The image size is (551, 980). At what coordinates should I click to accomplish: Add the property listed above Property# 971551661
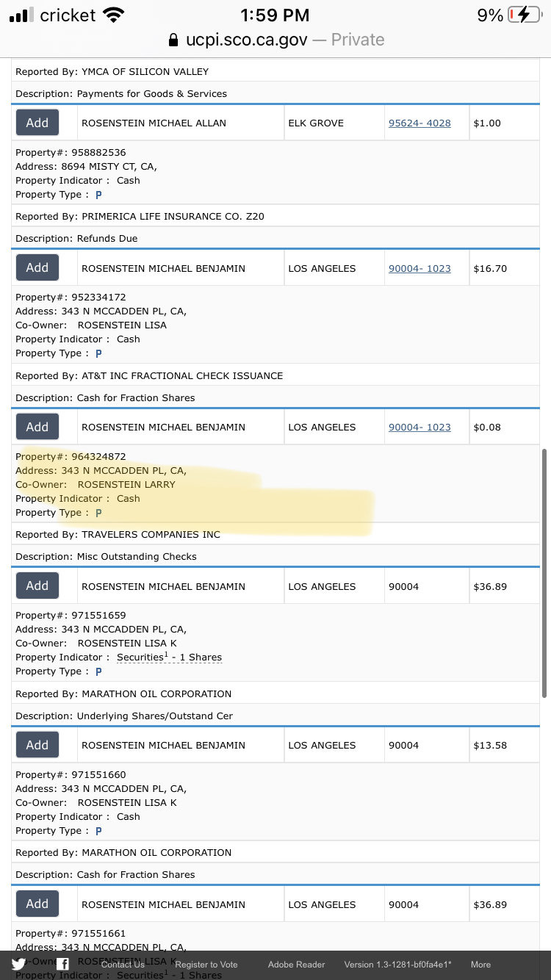(37, 904)
